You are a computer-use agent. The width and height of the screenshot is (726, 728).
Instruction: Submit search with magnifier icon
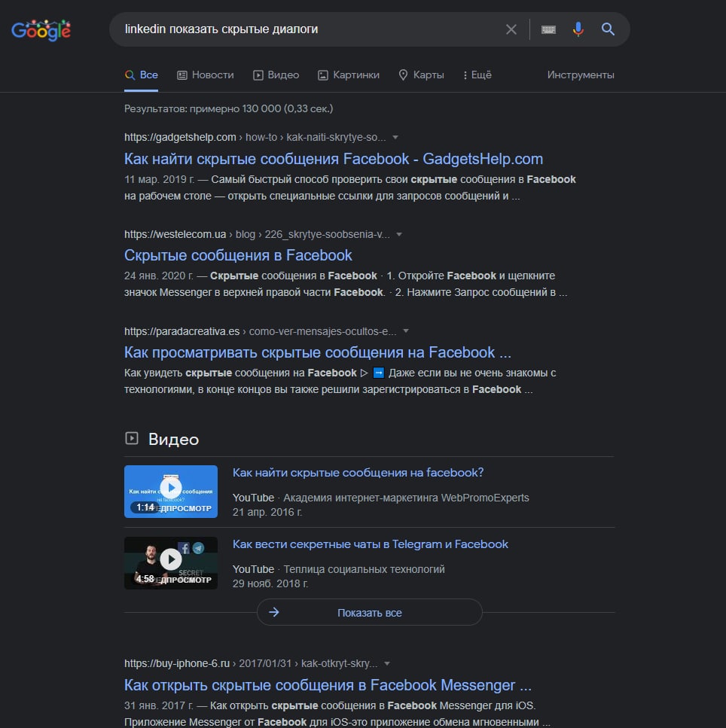[608, 29]
